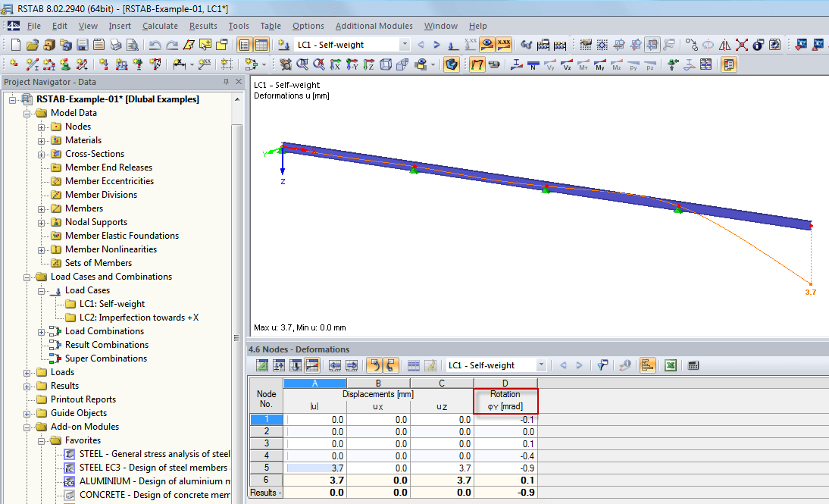Toggle internal force N display

coord(533,64)
